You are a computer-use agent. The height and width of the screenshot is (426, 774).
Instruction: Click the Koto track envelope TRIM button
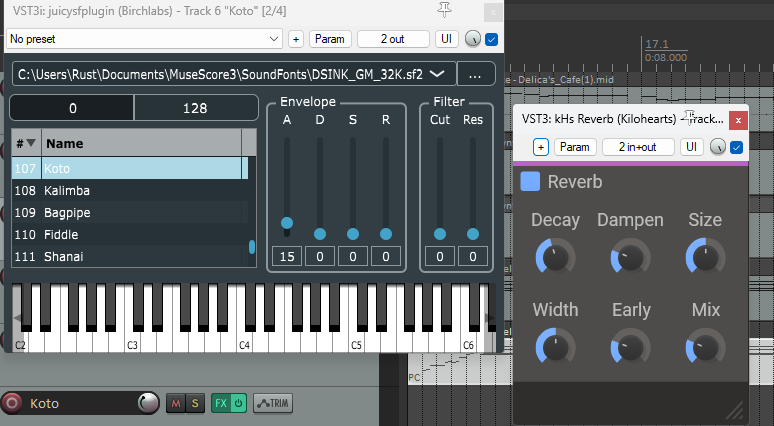[272, 404]
